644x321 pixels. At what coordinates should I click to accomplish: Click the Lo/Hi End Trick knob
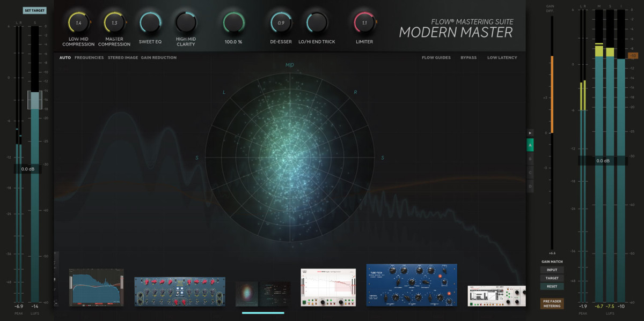pos(317,23)
